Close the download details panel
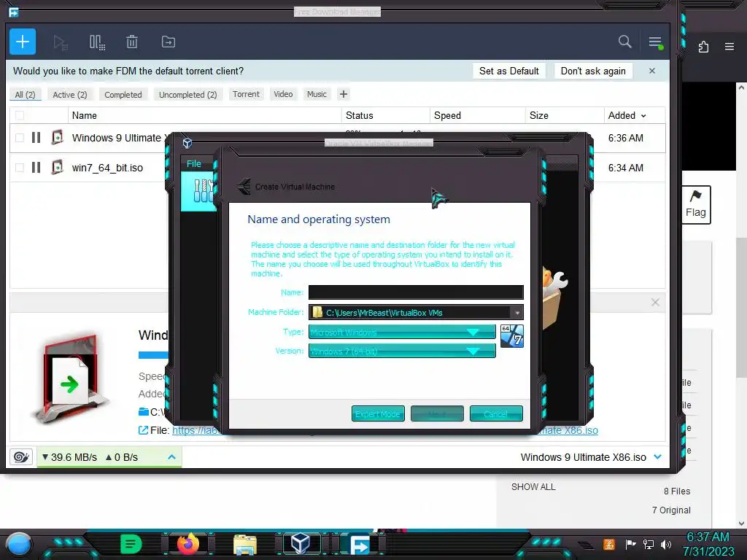Image resolution: width=747 pixels, height=560 pixels. pos(655,302)
